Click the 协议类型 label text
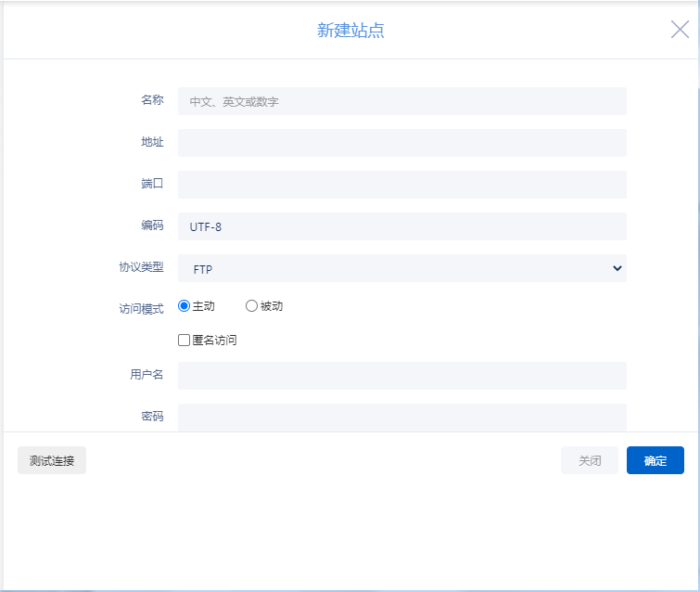The height and width of the screenshot is (592, 700). pyautogui.click(x=134, y=267)
